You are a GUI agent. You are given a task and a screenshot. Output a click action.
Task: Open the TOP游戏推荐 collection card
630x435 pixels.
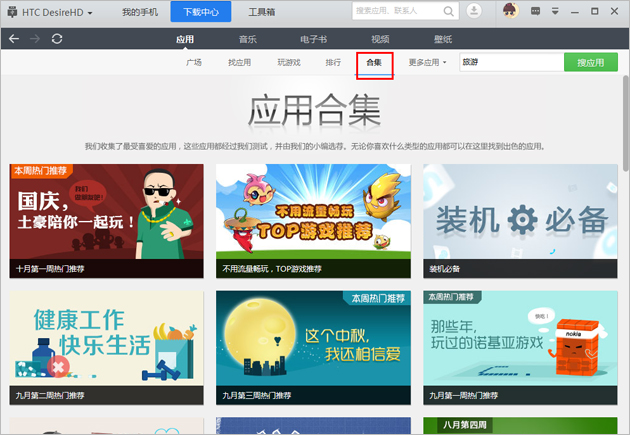point(313,221)
